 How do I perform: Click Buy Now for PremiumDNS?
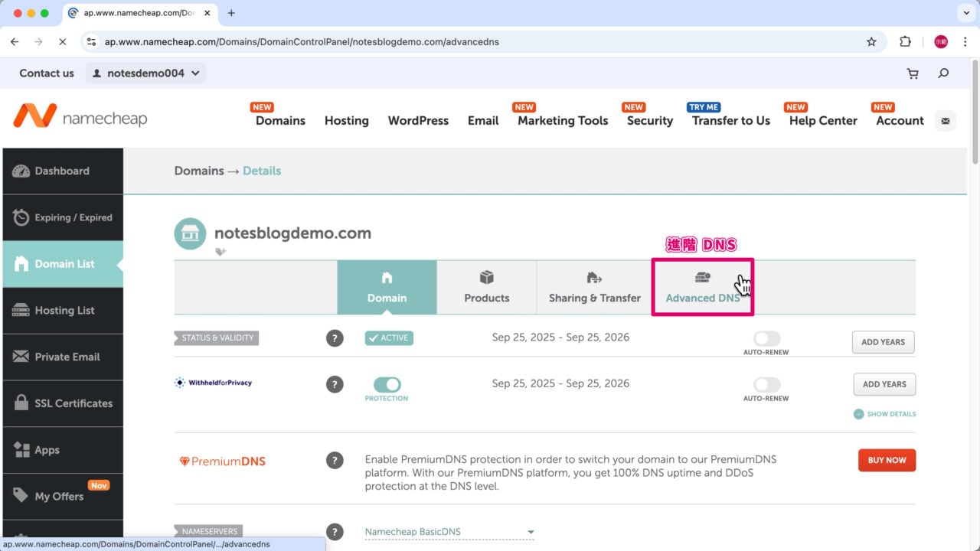click(x=887, y=460)
